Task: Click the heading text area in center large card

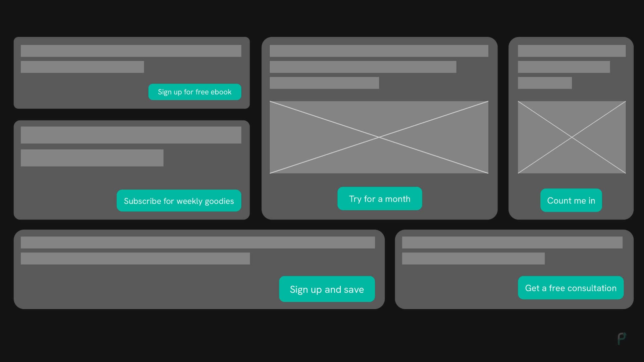Action: (x=379, y=50)
